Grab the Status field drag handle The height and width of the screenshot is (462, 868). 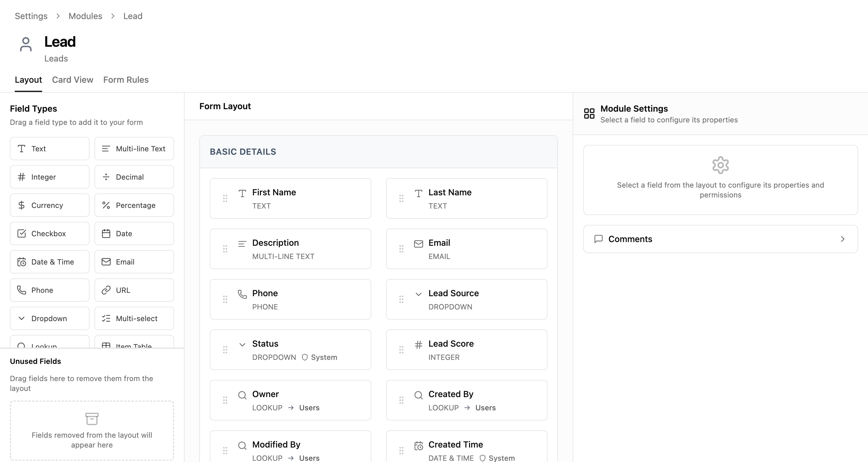click(225, 350)
